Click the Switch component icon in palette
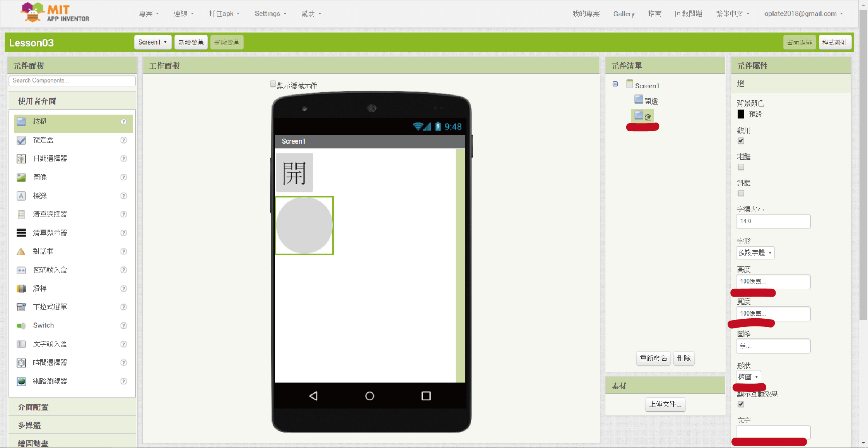This screenshot has width=868, height=448. point(21,326)
